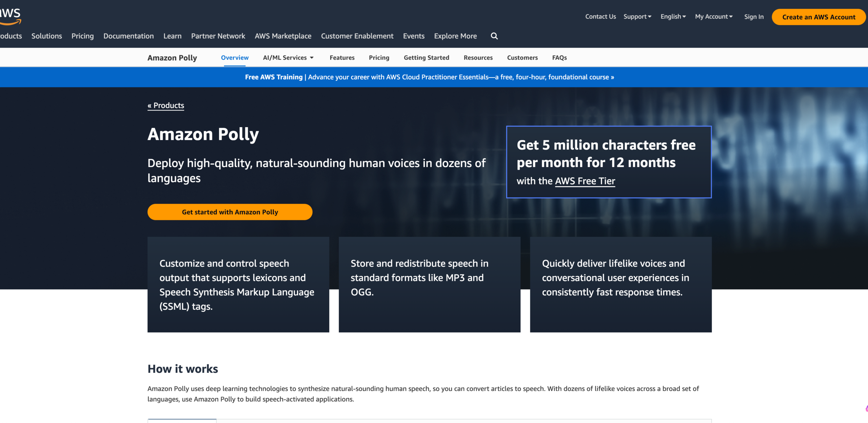Select the FAQs tab

click(559, 58)
